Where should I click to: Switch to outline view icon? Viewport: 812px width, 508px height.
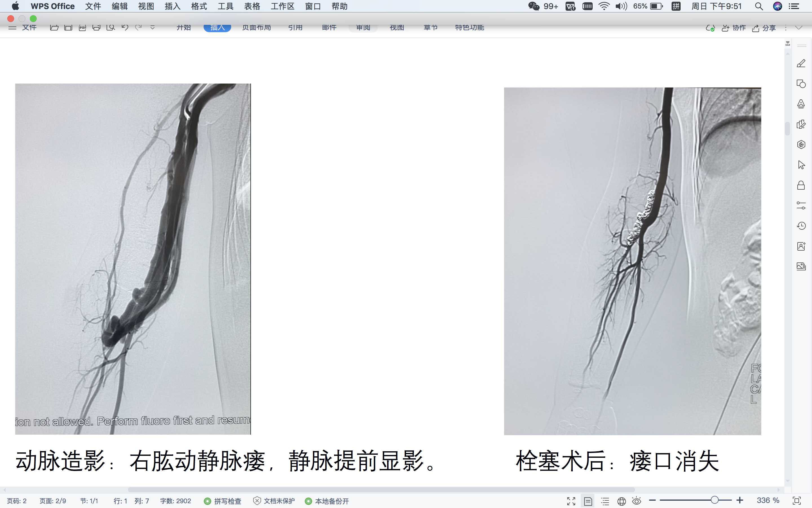605,501
